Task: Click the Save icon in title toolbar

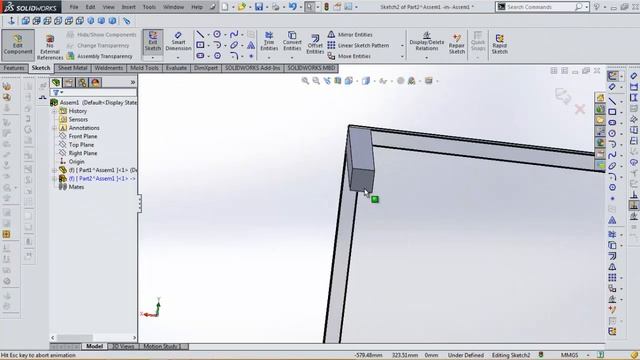Action: (259, 7)
